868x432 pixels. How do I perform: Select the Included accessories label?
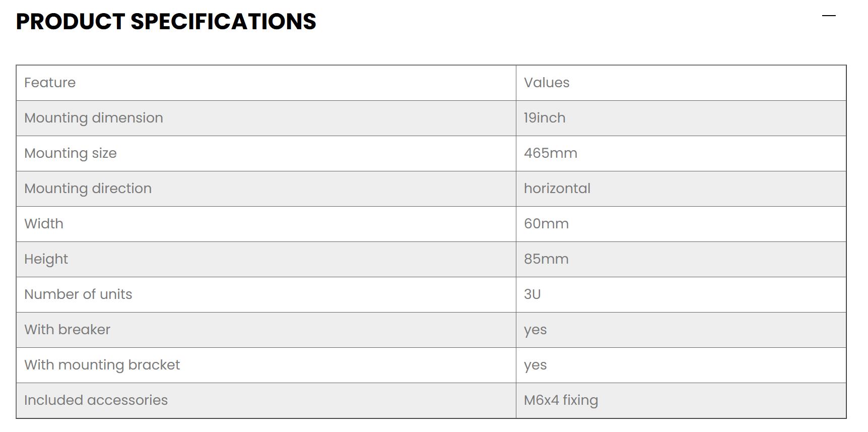96,400
